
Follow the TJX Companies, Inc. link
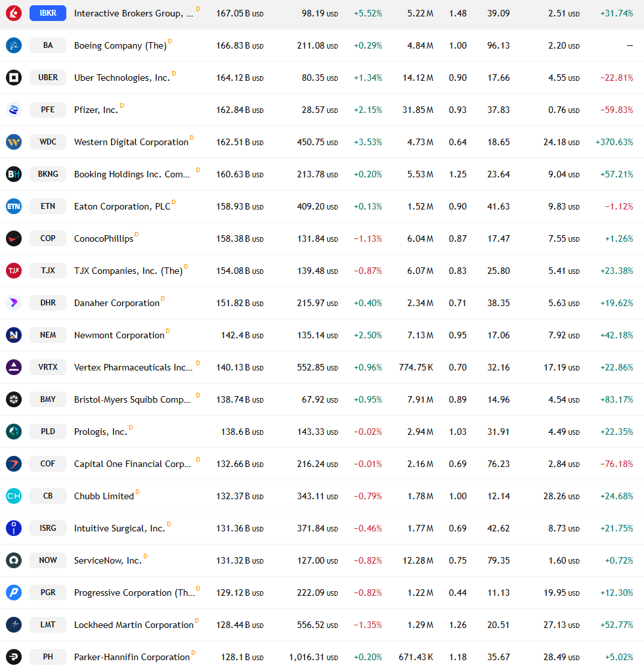tap(129, 271)
